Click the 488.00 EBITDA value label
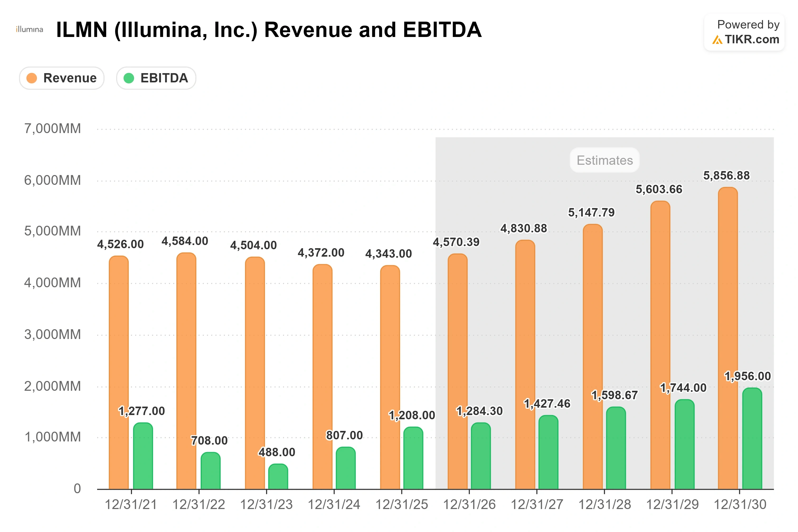 (277, 452)
